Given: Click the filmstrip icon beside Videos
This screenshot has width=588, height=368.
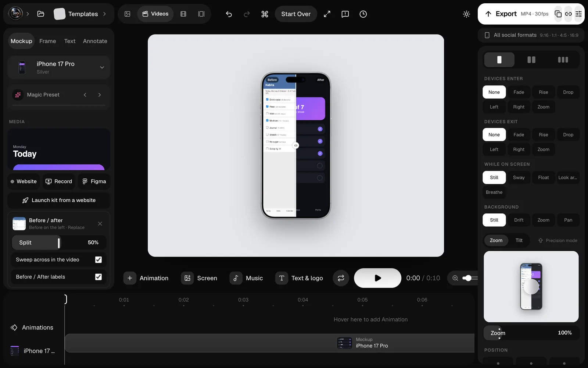Looking at the screenshot, I should [183, 14].
